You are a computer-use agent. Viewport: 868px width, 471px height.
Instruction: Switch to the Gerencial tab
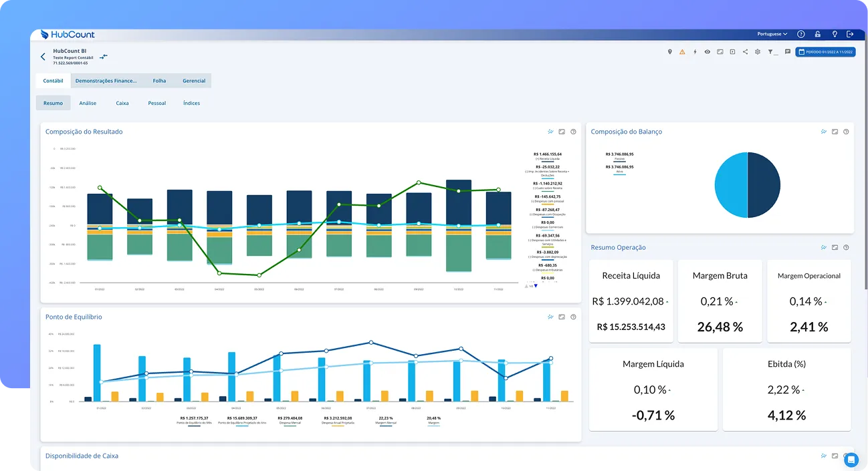(194, 80)
